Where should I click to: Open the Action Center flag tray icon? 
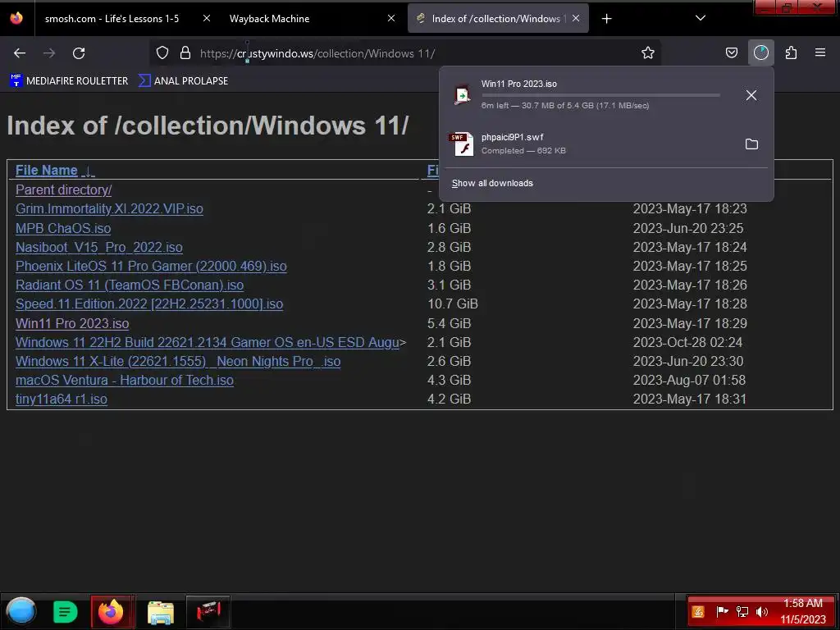coord(722,611)
